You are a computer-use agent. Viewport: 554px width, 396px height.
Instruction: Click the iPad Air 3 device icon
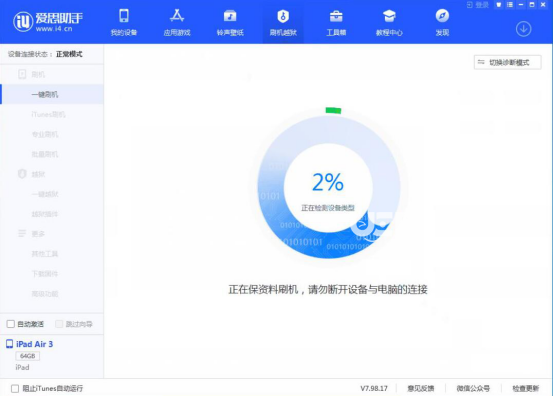(x=10, y=344)
